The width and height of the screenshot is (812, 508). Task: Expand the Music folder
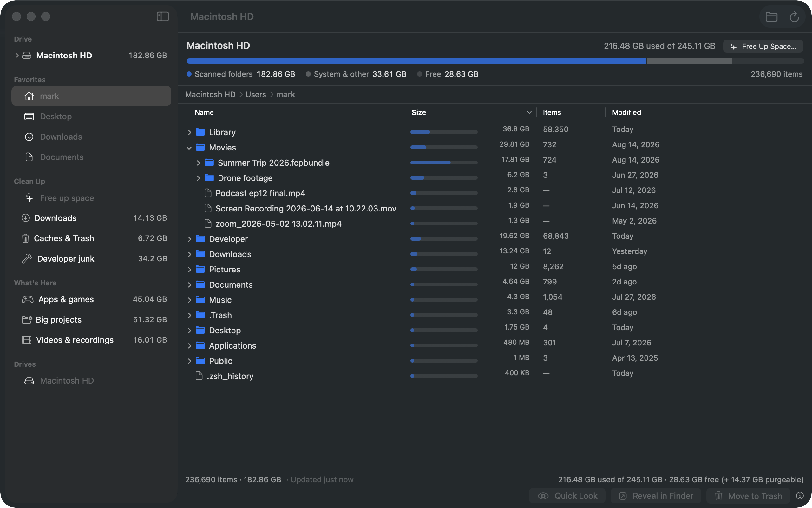pos(189,300)
